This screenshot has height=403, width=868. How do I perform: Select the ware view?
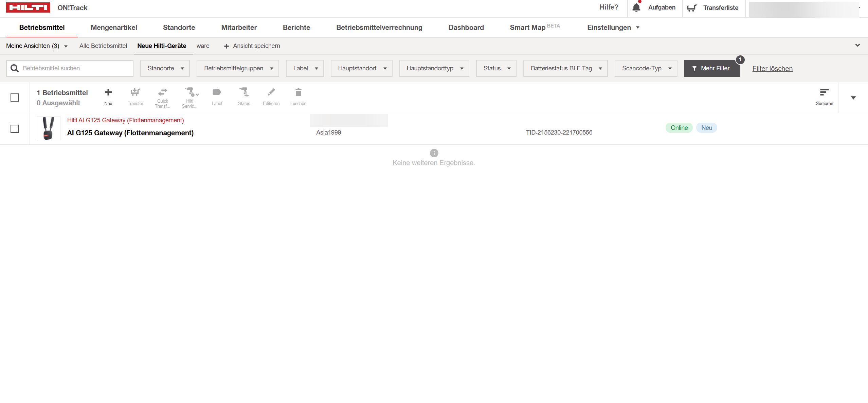[203, 46]
